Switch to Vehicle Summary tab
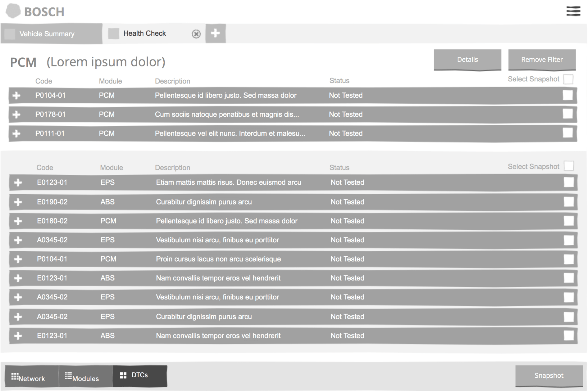588x391 pixels. 52,34
